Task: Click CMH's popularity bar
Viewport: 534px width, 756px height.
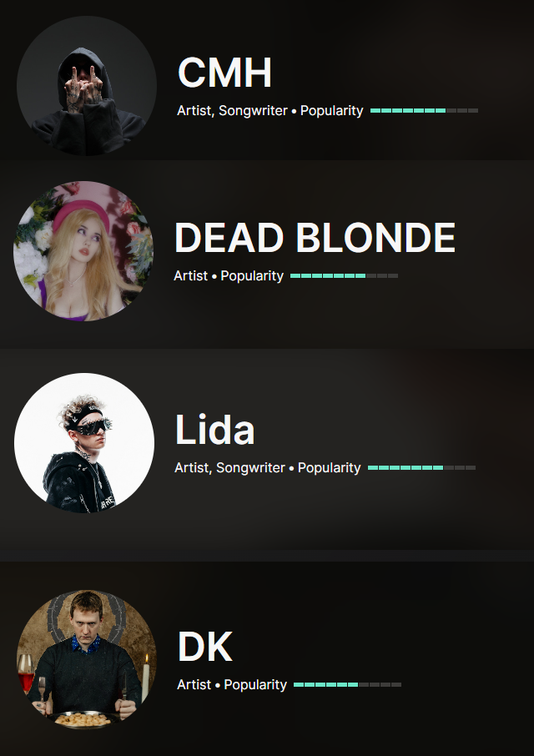Action: tap(424, 110)
